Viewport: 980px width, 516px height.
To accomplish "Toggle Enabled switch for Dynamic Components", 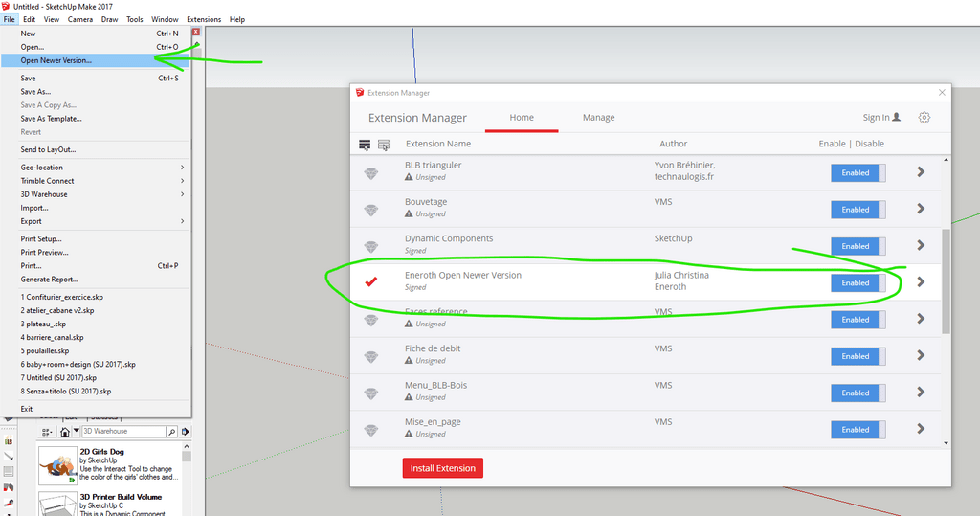I will coord(858,246).
